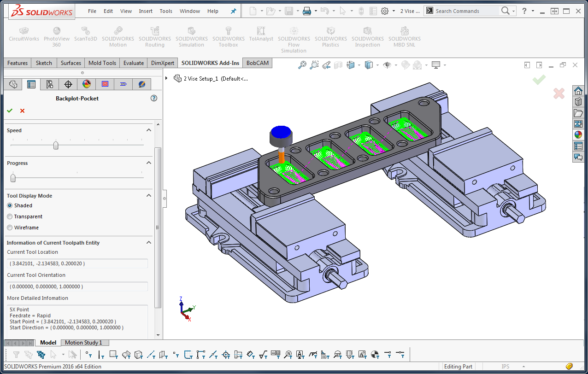Enable the SOLIDWORKS MBD SNL add-in

[405, 37]
